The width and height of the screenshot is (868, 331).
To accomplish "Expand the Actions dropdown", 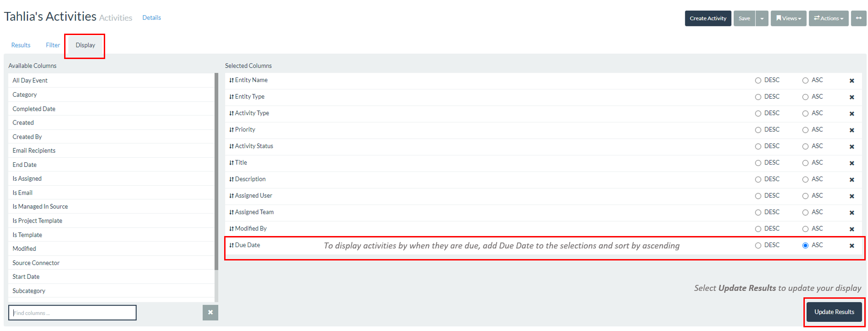I will point(828,18).
